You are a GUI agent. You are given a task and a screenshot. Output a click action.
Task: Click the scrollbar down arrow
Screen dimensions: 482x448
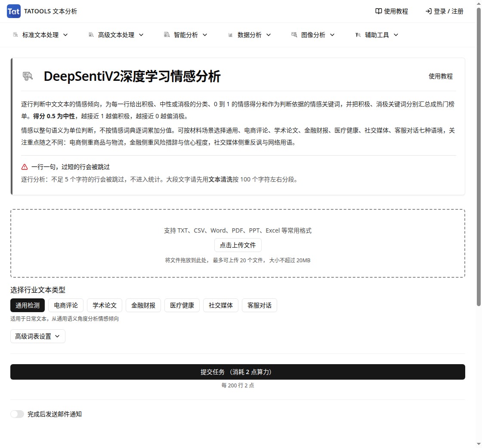tap(479, 444)
